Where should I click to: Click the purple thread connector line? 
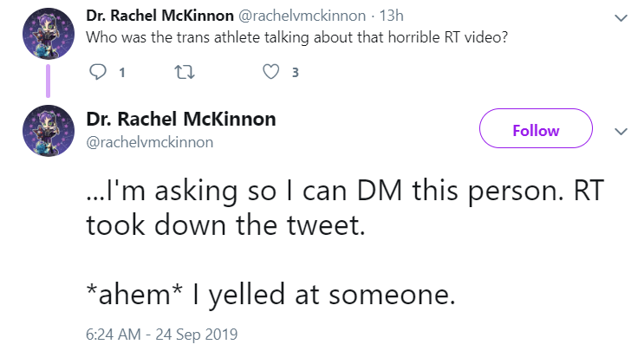click(48, 81)
